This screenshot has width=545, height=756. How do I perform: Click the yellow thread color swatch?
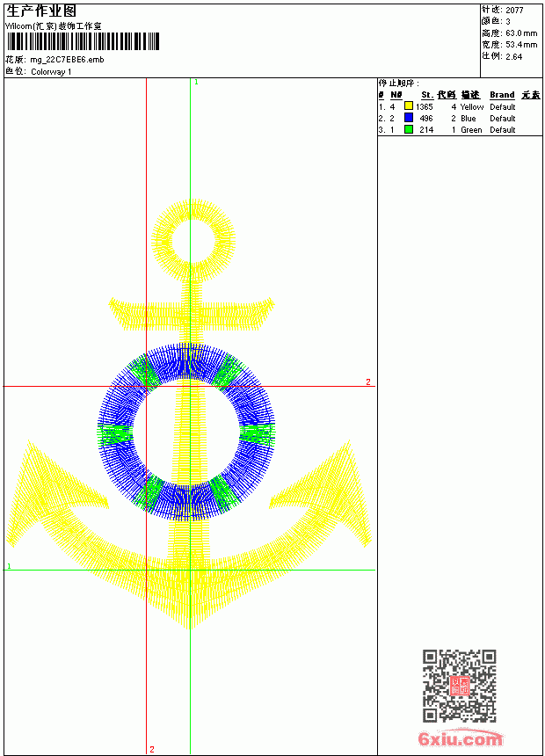point(409,106)
